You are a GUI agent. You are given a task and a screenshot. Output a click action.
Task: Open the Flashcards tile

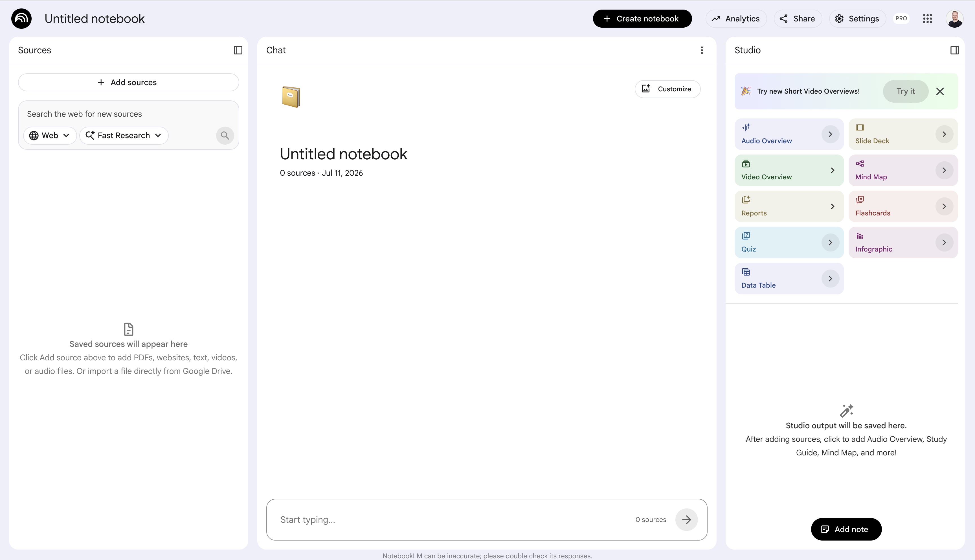(903, 206)
